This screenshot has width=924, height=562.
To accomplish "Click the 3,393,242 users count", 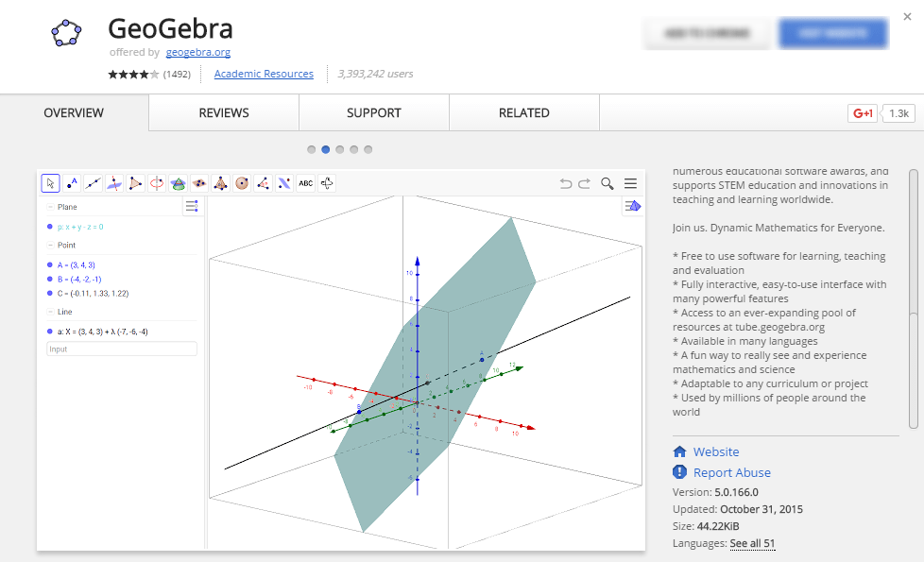I will (x=375, y=74).
